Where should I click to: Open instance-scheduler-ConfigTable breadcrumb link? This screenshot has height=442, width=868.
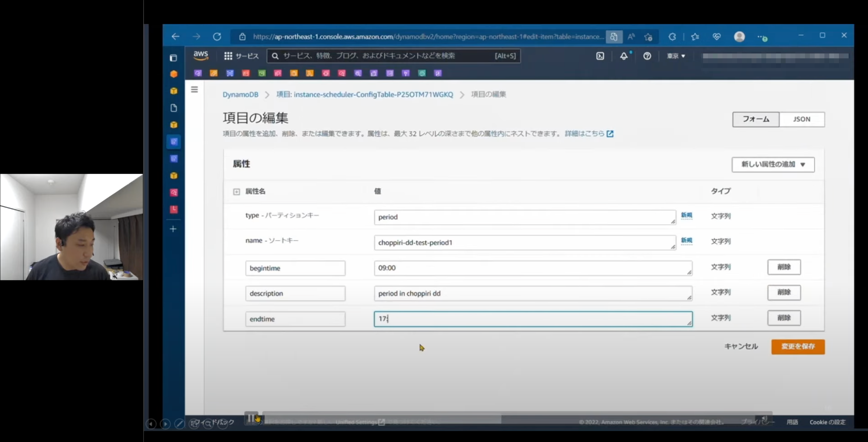click(x=365, y=95)
